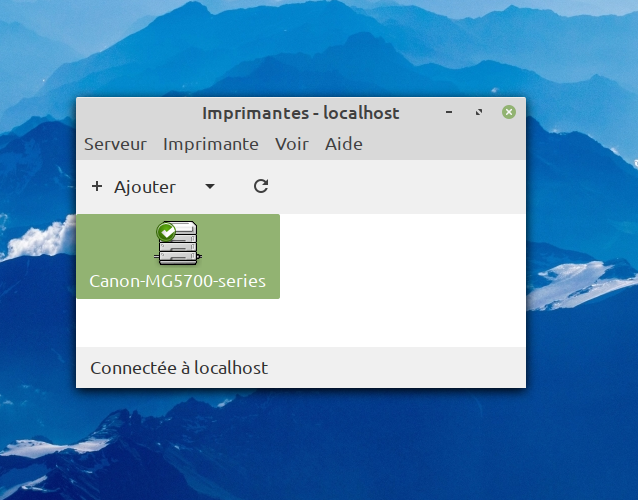Image resolution: width=638 pixels, height=500 pixels.
Task: Refresh the printer list with the reload icon
Action: click(261, 186)
